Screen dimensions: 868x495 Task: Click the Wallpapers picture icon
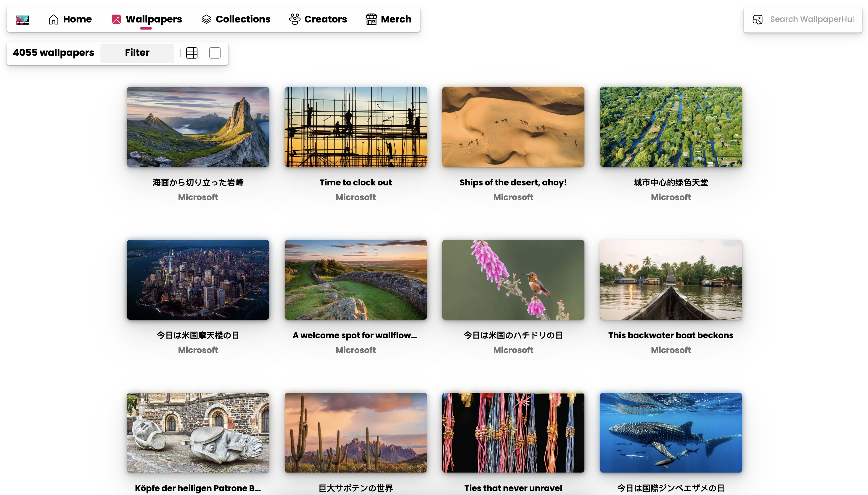(116, 20)
